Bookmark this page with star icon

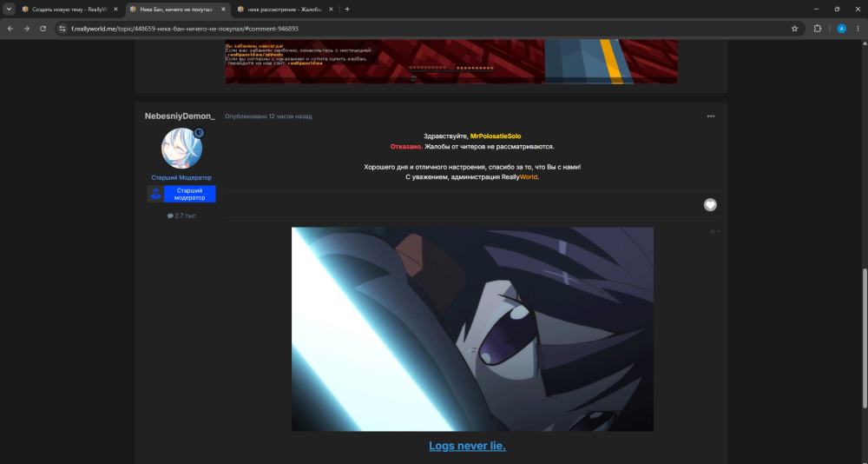coord(794,29)
